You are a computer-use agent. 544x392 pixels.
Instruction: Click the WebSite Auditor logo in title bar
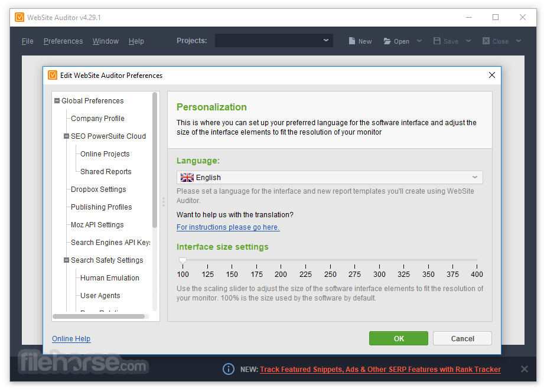19,17
